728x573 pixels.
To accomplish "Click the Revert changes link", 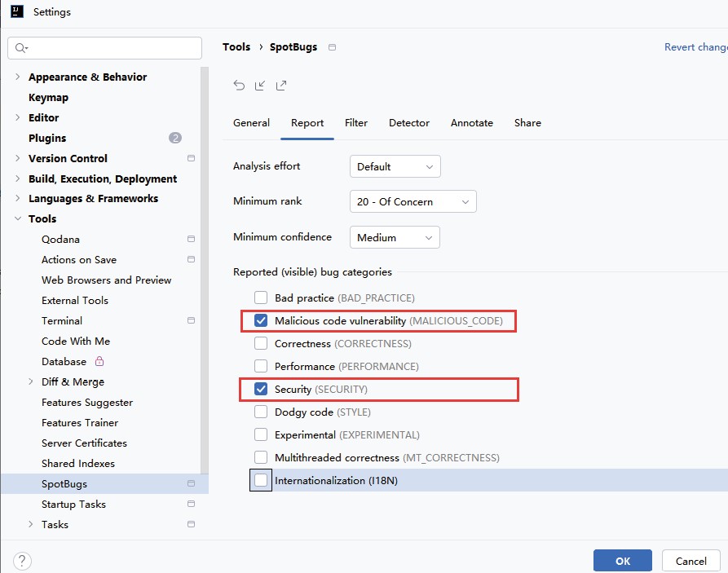I will pyautogui.click(x=695, y=47).
